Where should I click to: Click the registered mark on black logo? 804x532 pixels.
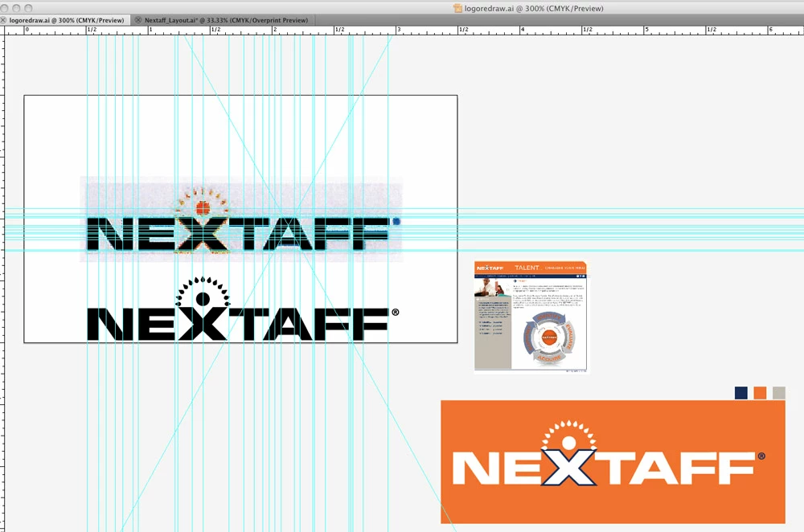(395, 312)
